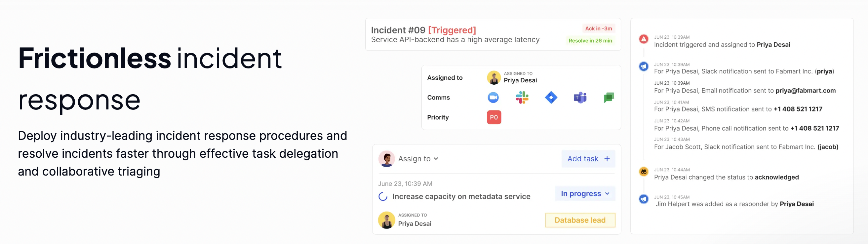
Task: Open the Google Chat comms icon
Action: point(609,98)
